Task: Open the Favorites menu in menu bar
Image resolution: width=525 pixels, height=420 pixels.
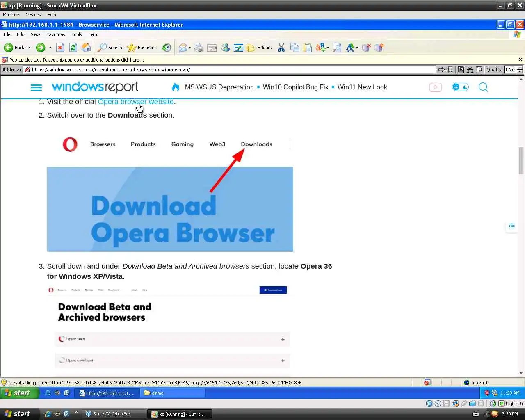Action: coord(55,34)
